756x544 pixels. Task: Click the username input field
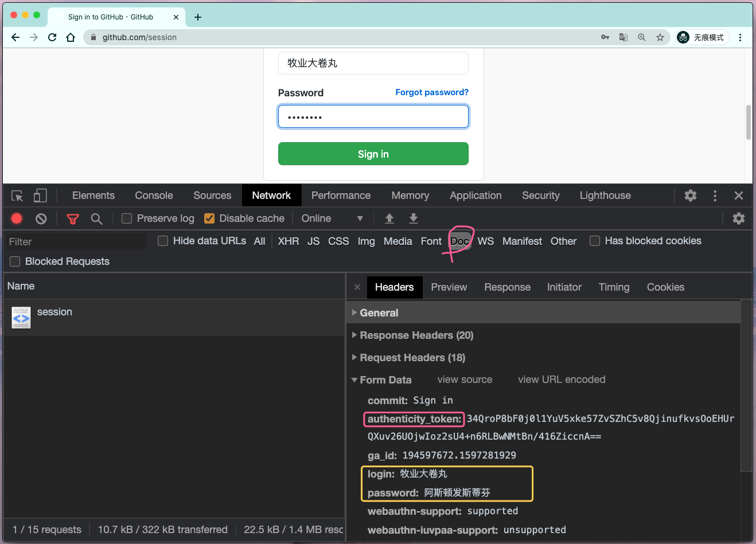click(x=373, y=63)
